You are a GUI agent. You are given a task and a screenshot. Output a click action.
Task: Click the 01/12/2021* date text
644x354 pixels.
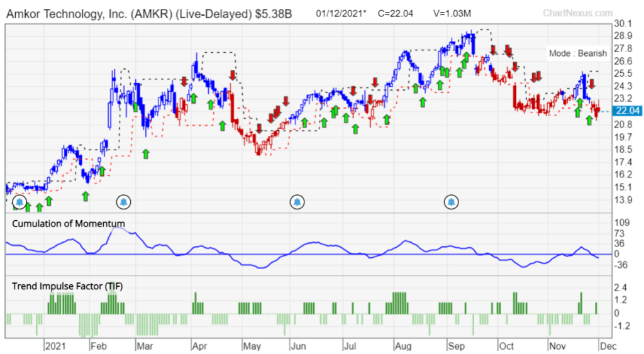(341, 14)
